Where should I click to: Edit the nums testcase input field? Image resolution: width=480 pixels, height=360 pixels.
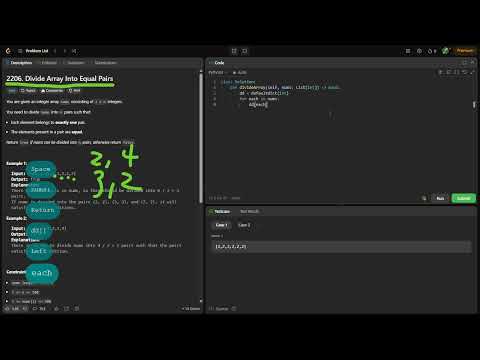point(341,247)
